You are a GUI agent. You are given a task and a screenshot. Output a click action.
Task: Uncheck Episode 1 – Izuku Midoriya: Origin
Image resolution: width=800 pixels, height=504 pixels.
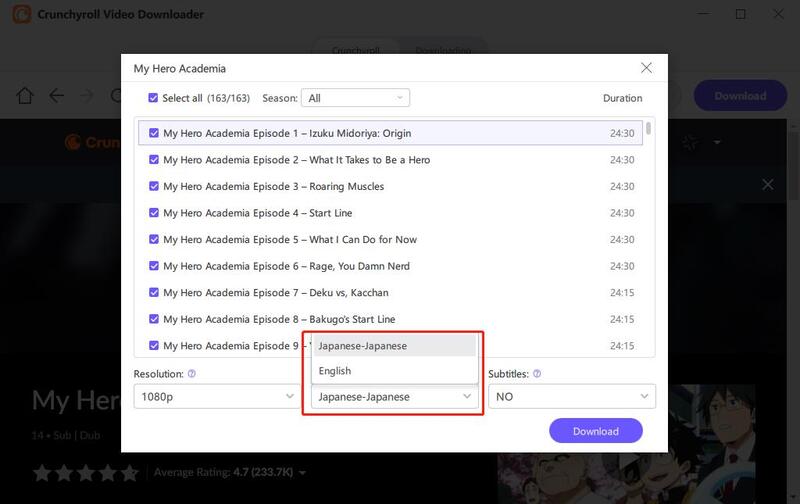154,133
